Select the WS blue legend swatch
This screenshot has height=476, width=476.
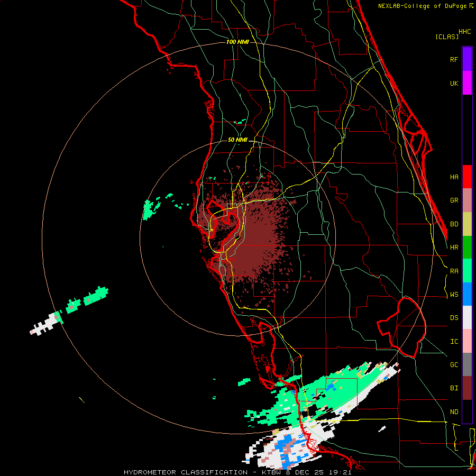click(x=467, y=294)
